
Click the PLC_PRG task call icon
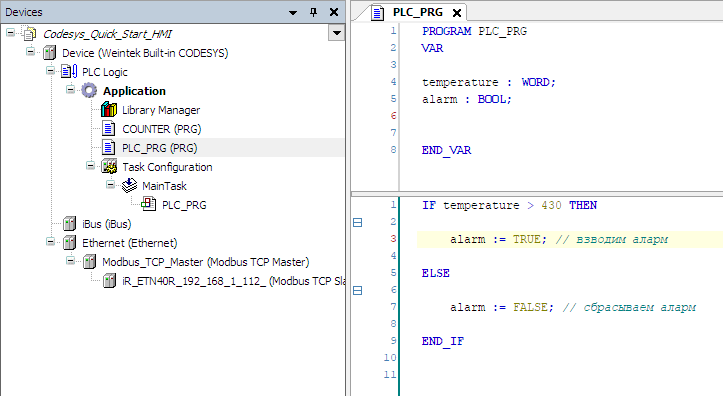(148, 204)
